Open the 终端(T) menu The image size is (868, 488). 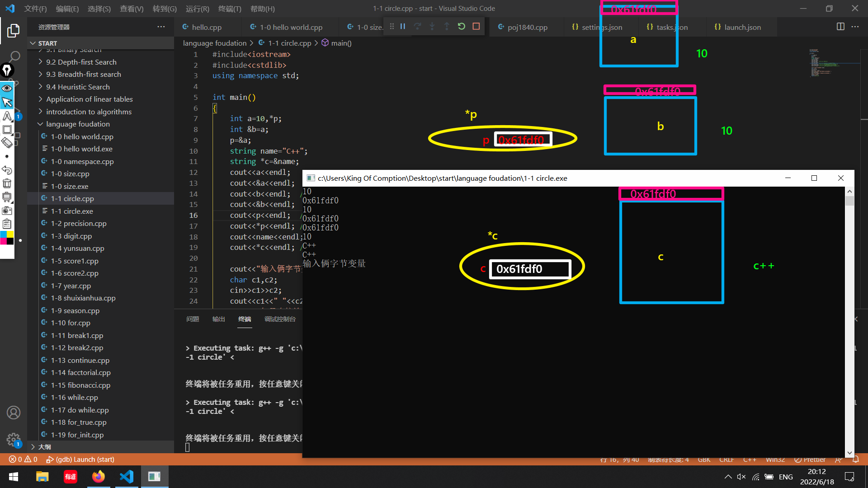pyautogui.click(x=230, y=9)
